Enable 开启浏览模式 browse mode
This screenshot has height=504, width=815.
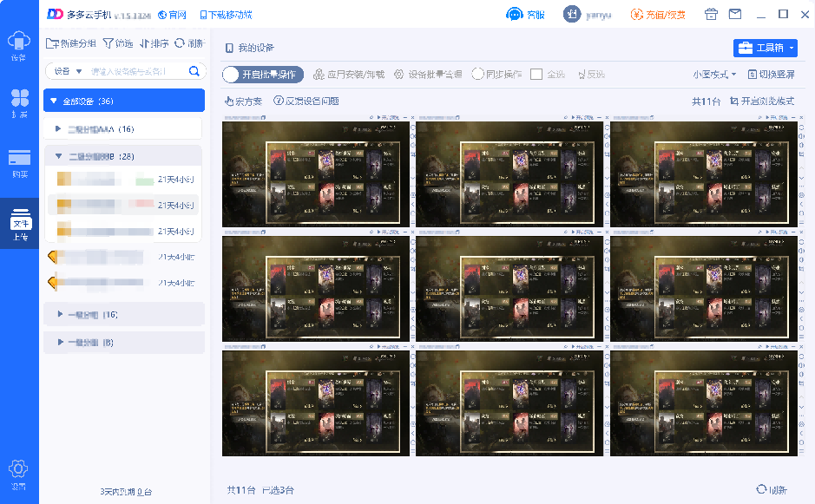(762, 101)
